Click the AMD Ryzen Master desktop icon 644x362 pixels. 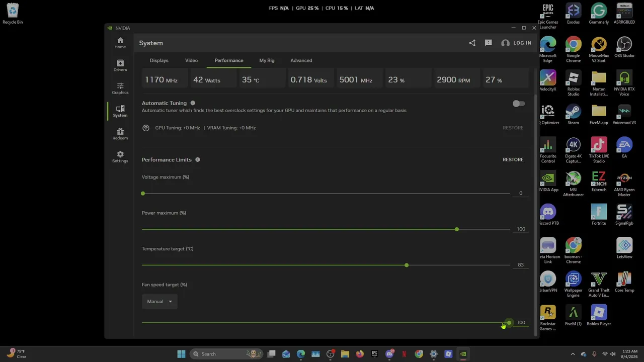(624, 184)
